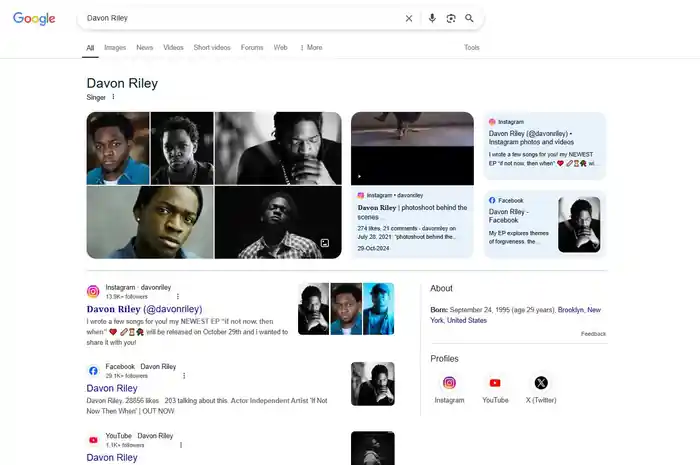Switch to the News tab
The image size is (700, 465).
145,47
